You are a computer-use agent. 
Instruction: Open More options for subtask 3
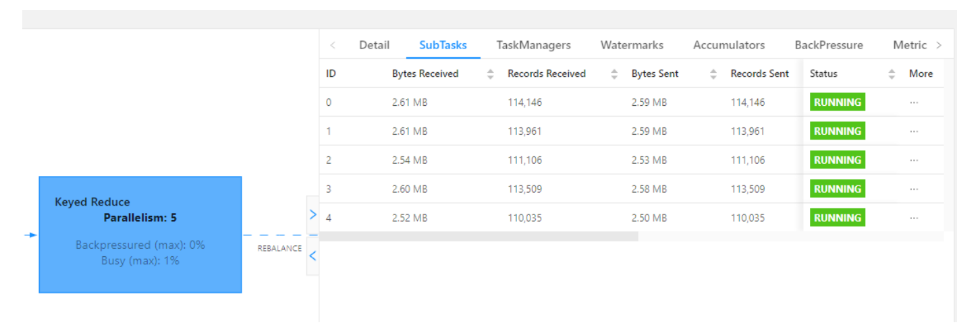pyautogui.click(x=914, y=189)
